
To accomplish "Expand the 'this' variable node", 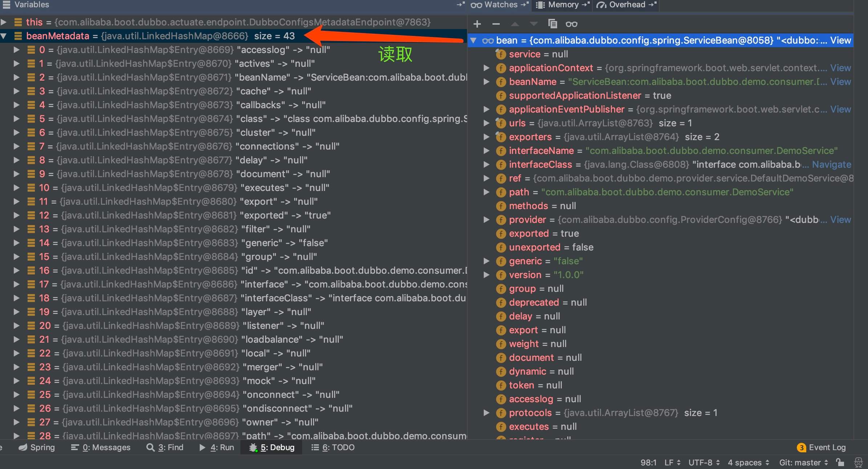I will coord(4,22).
